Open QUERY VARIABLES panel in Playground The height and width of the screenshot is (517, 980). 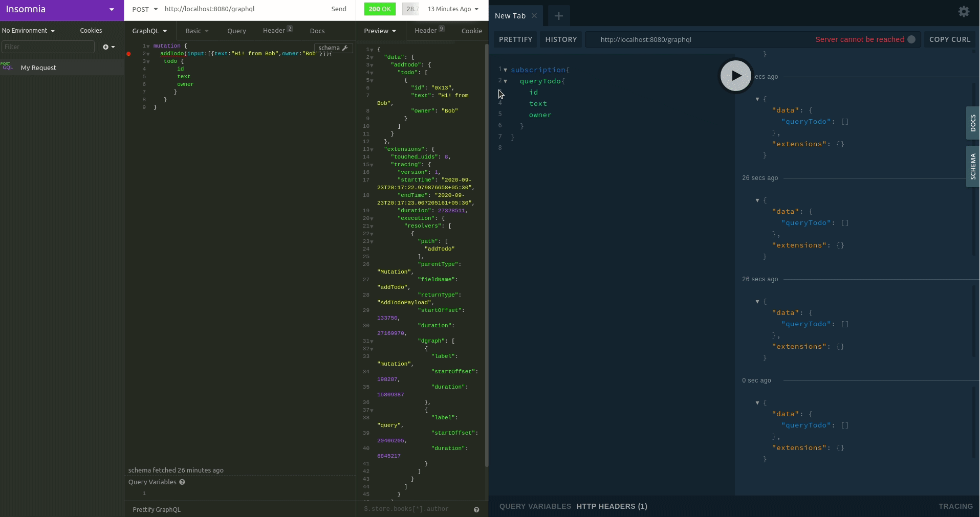(x=535, y=506)
